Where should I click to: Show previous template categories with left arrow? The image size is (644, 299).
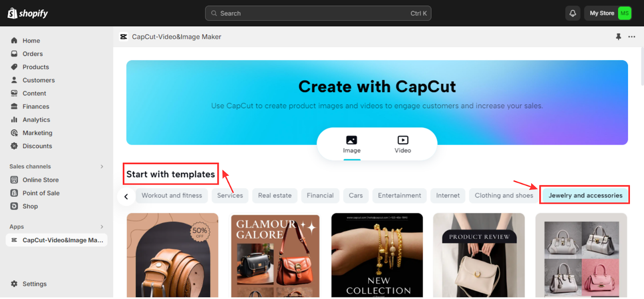pyautogui.click(x=126, y=196)
